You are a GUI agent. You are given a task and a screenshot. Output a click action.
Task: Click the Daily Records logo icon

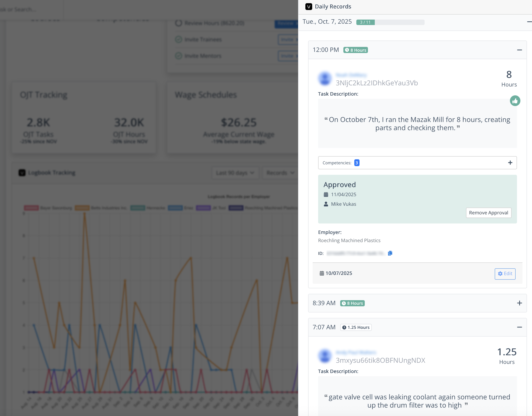[x=308, y=7]
